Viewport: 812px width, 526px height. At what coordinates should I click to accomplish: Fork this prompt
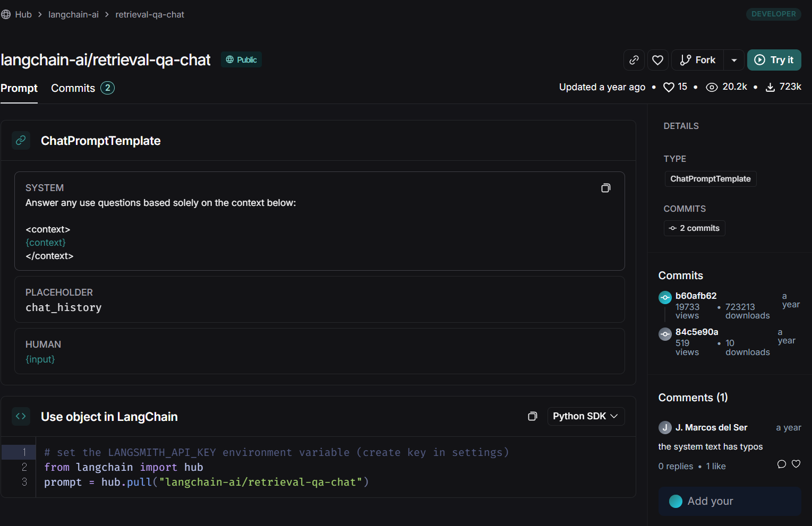(x=698, y=60)
